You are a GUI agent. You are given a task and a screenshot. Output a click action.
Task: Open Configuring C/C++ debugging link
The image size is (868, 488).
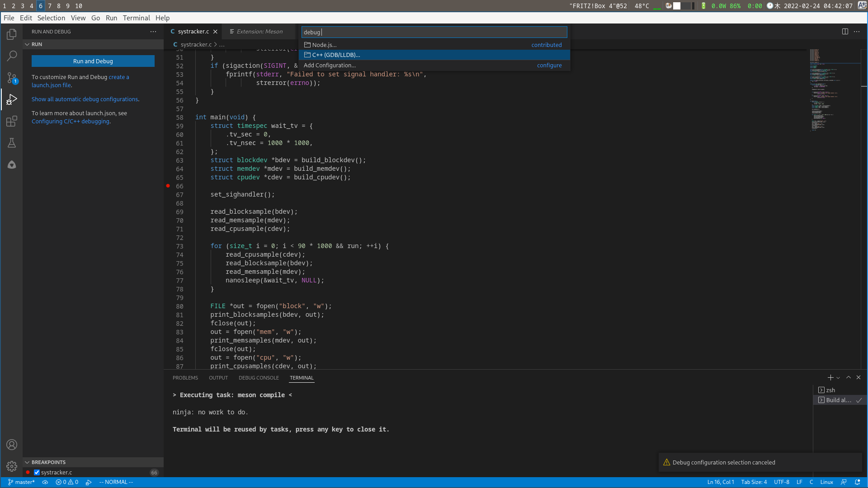pos(71,122)
